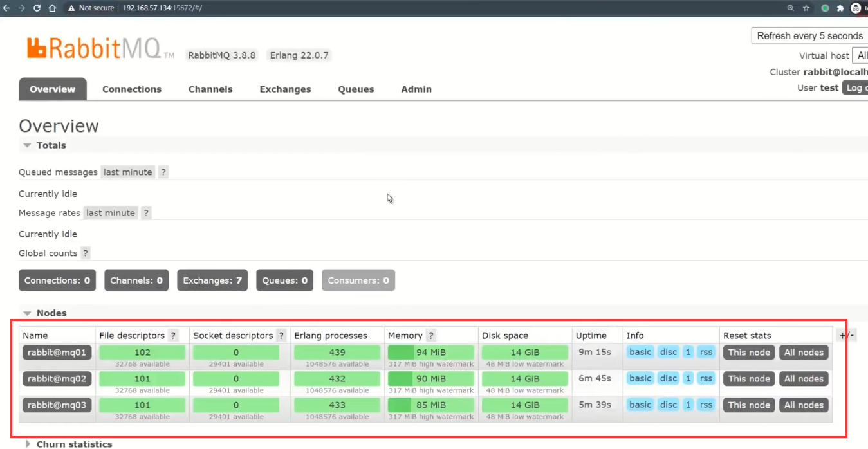The height and width of the screenshot is (449, 868).
Task: Click the Erlang 22.0.7 version label
Action: (x=299, y=55)
